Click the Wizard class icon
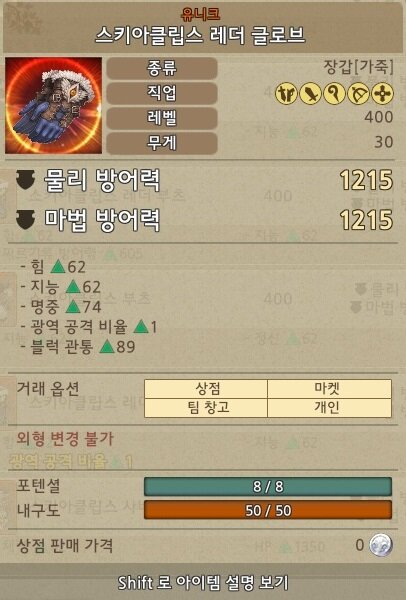Screen dimensions: 406x600 pyautogui.click(x=334, y=93)
